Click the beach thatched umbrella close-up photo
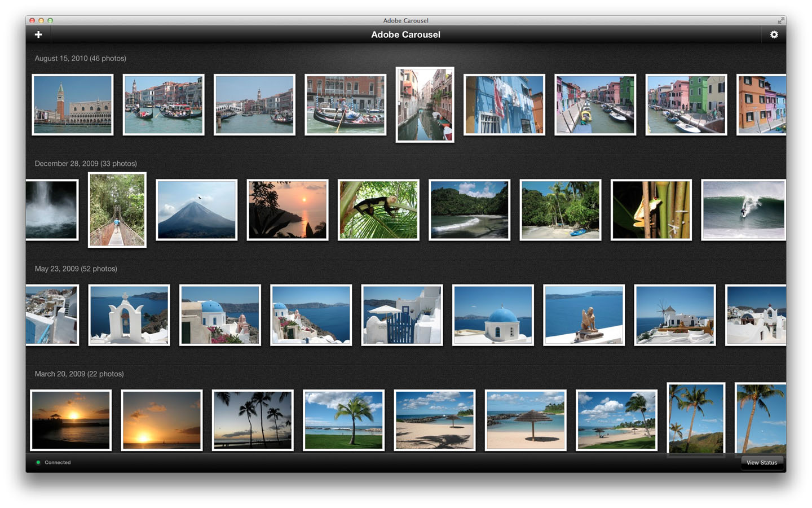 coord(526,421)
